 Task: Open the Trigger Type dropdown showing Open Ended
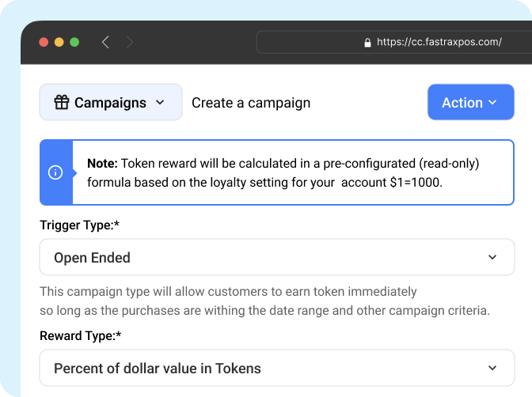click(x=277, y=257)
